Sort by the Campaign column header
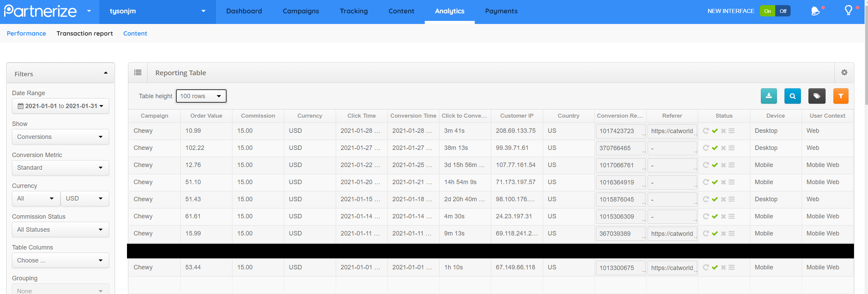Viewport: 868px width, 294px height. coord(154,116)
